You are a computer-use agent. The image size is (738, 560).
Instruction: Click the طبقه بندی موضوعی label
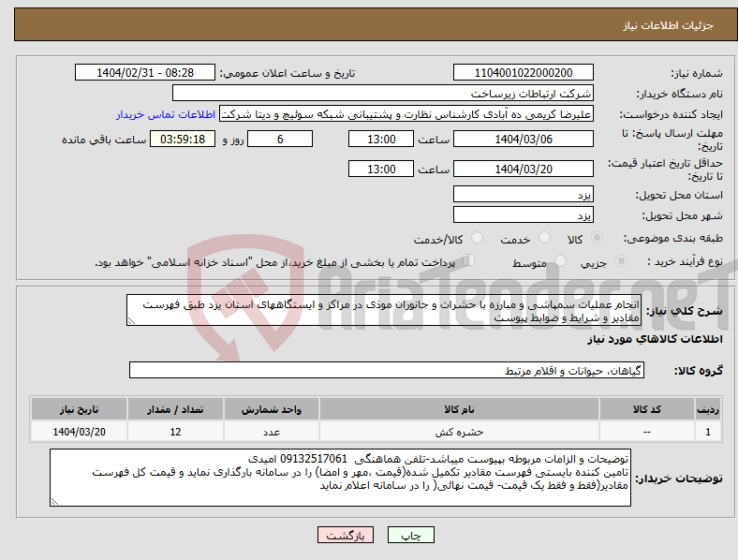673,238
